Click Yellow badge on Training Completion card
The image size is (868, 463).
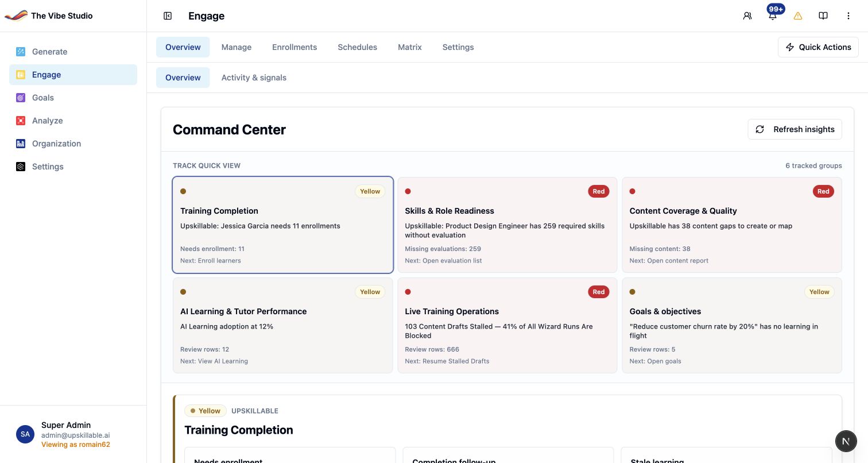(370, 191)
